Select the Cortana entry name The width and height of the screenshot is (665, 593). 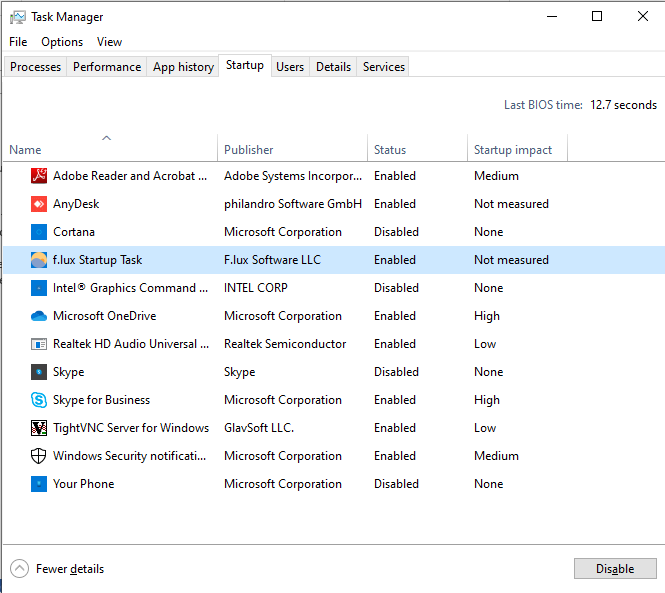74,232
